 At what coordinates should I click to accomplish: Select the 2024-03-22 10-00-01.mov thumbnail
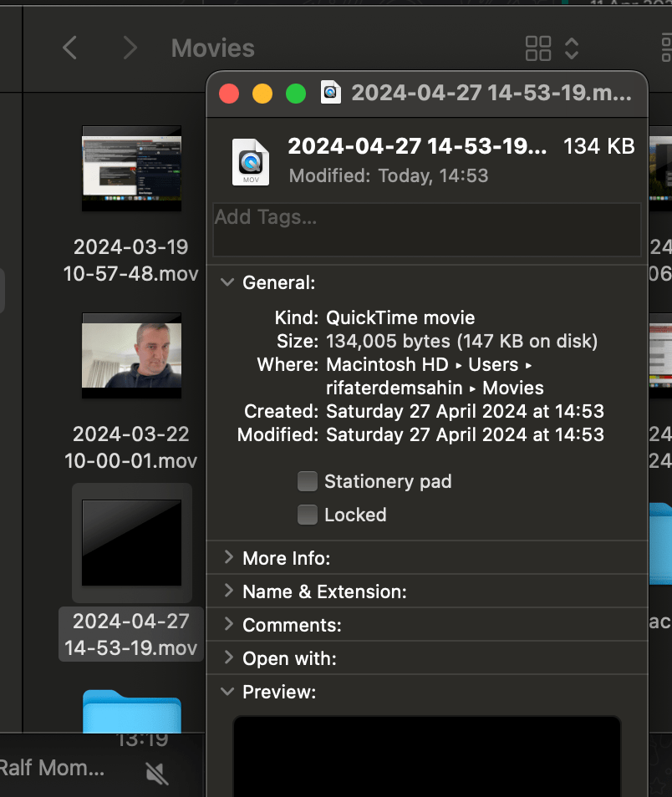tap(132, 356)
